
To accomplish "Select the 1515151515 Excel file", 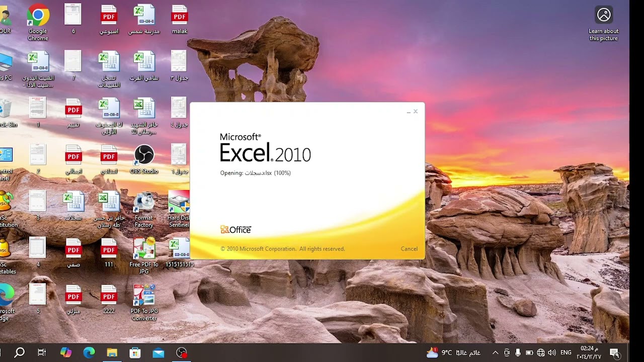I will 179,253.
